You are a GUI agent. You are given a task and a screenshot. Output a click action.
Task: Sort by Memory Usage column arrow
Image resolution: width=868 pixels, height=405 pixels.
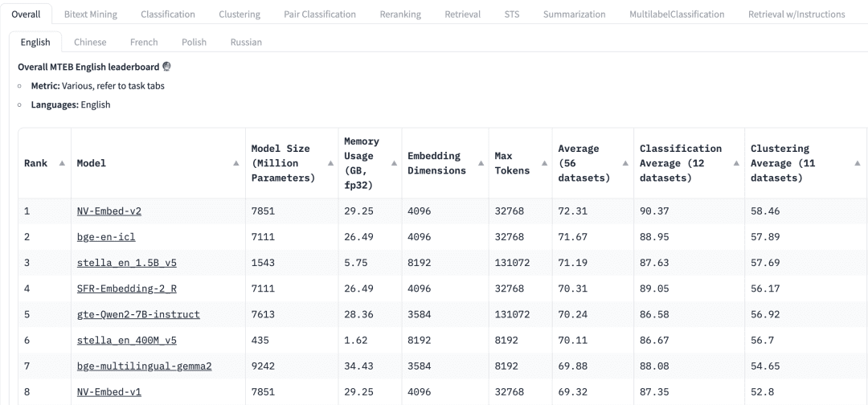[394, 163]
